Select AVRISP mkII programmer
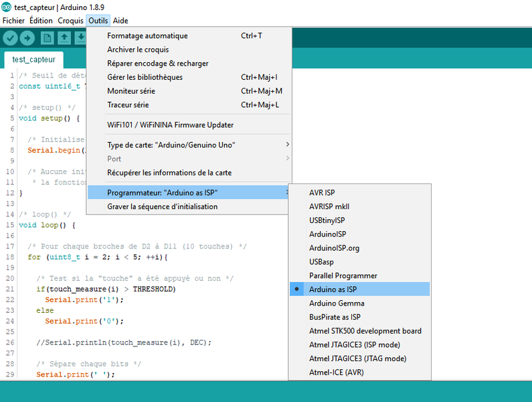 329,206
